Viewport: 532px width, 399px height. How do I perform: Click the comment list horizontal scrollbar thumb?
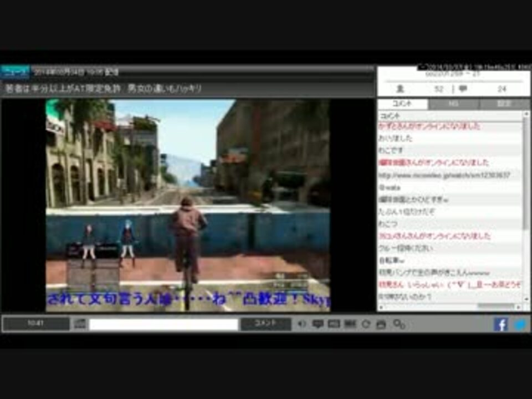(496, 306)
